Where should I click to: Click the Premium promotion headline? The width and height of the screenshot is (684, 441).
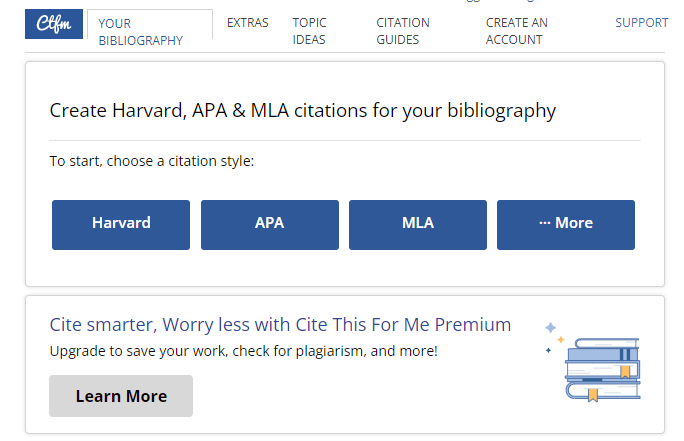click(280, 325)
